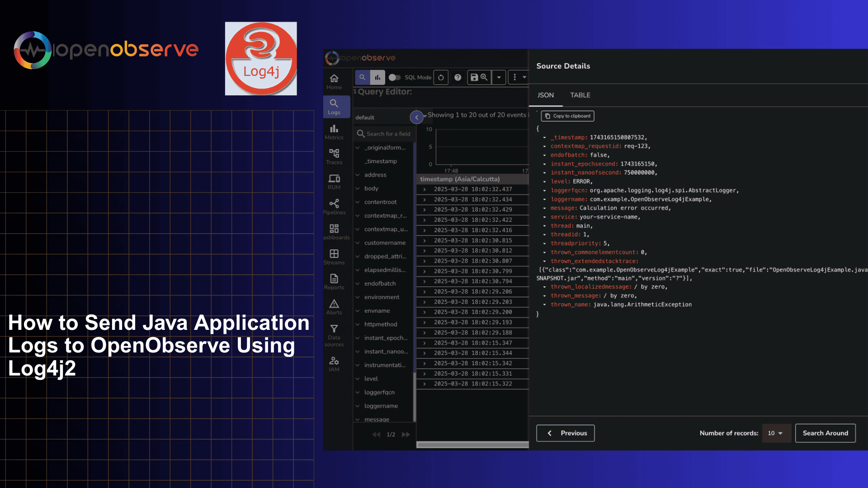Click the help question mark icon
Viewport: 868px width, 488px height.
[x=458, y=77]
